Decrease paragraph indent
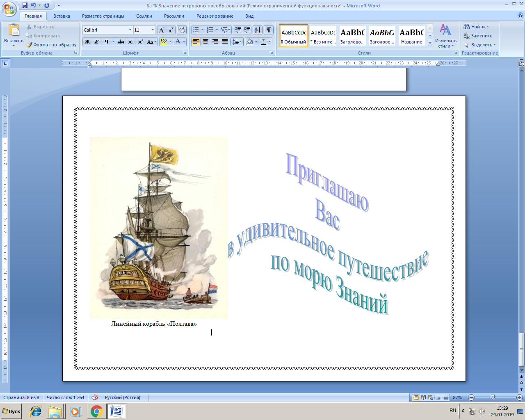 coord(238,30)
